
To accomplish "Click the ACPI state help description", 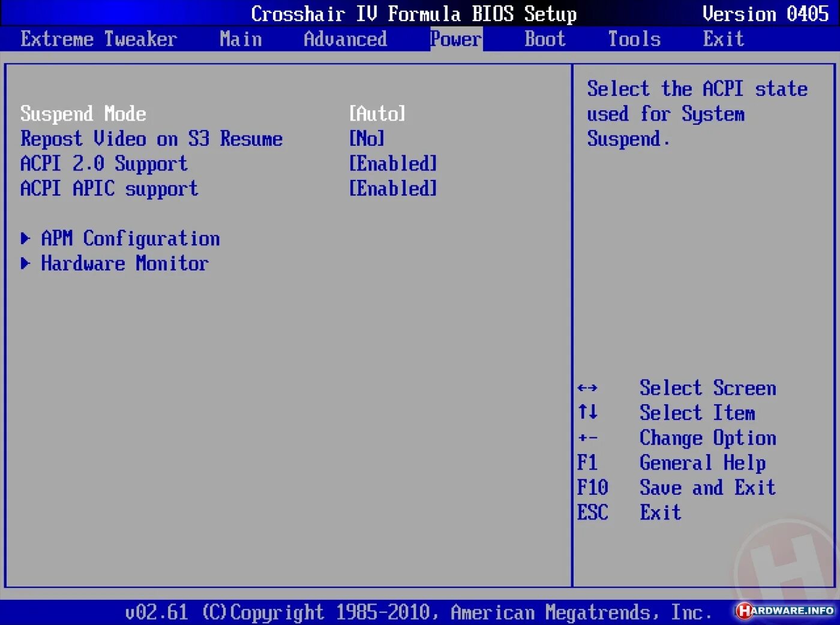I will click(697, 114).
